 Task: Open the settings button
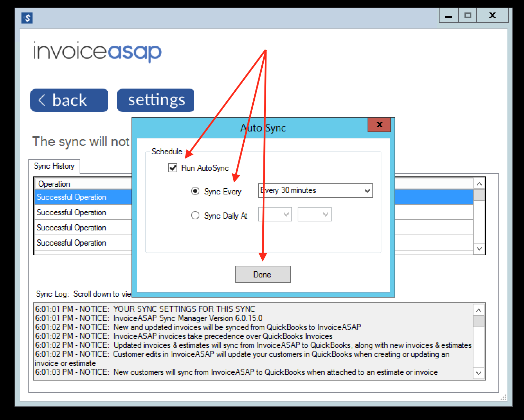(x=155, y=100)
